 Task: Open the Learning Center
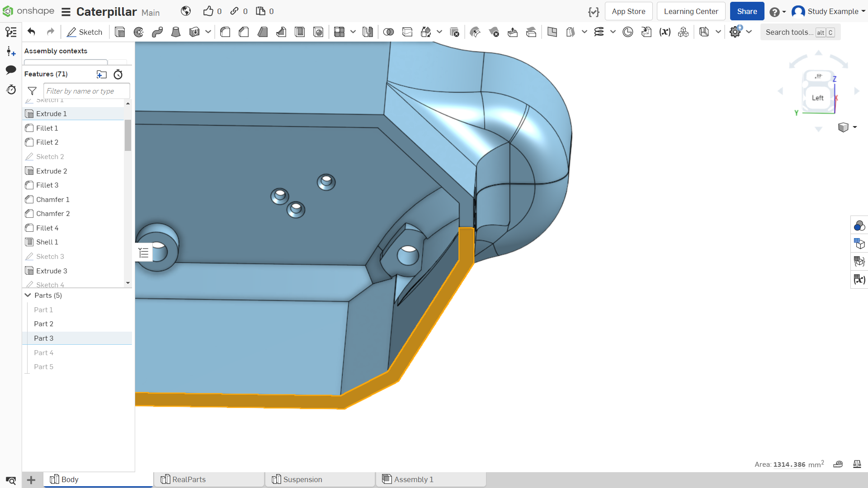click(691, 11)
